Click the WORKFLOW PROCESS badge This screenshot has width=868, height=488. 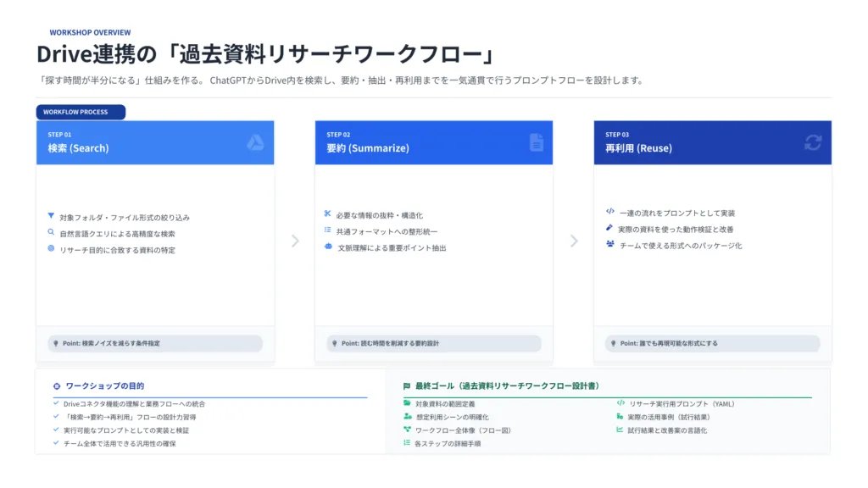click(x=81, y=111)
